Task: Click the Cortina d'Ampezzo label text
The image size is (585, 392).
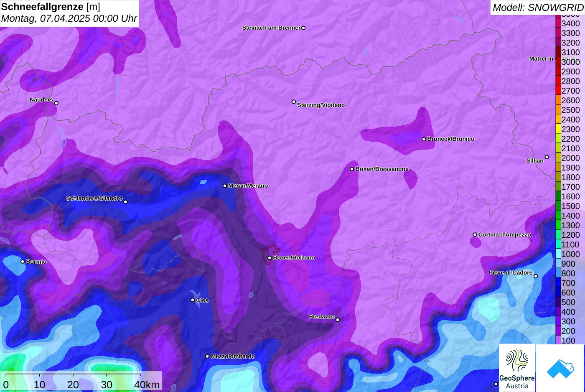Action: 505,235
